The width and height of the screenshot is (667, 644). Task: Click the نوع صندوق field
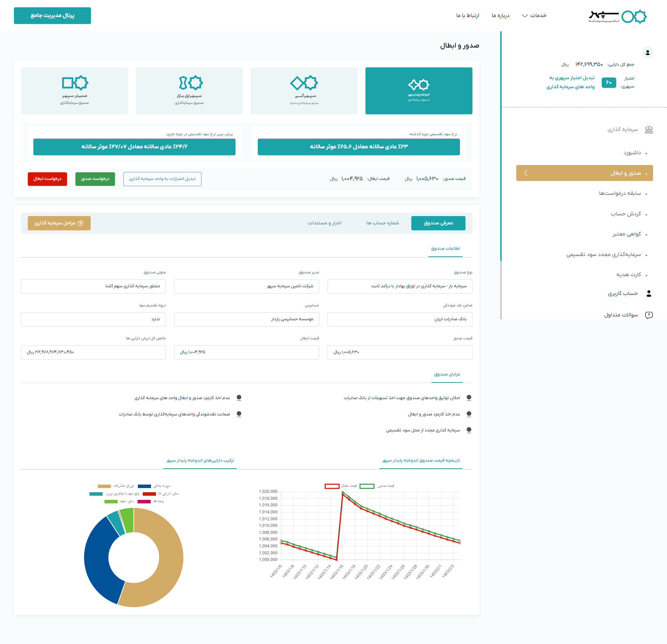400,286
